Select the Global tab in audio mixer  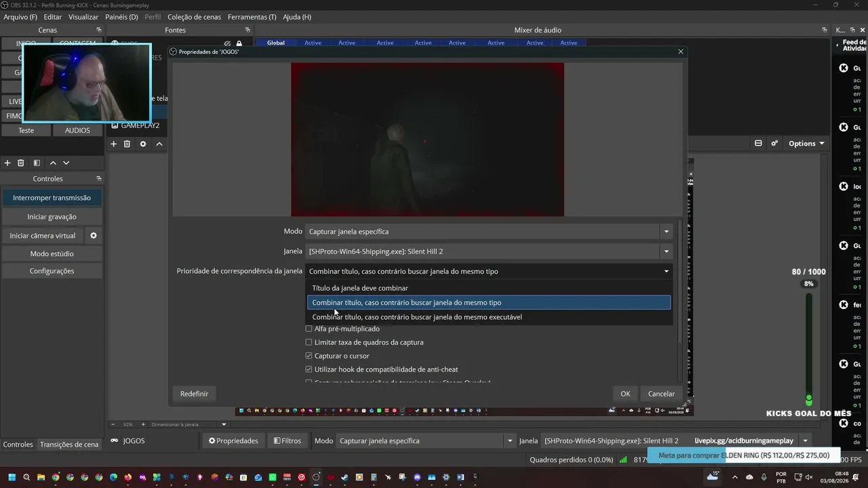(x=276, y=43)
